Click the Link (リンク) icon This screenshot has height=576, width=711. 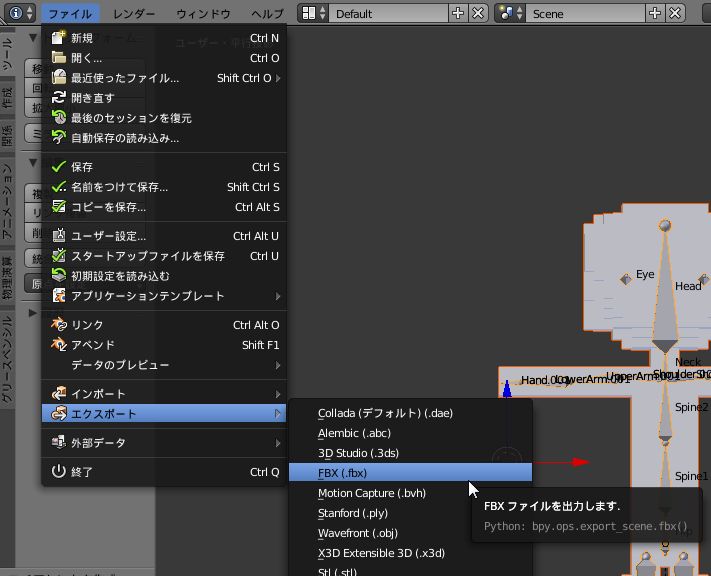(58, 325)
